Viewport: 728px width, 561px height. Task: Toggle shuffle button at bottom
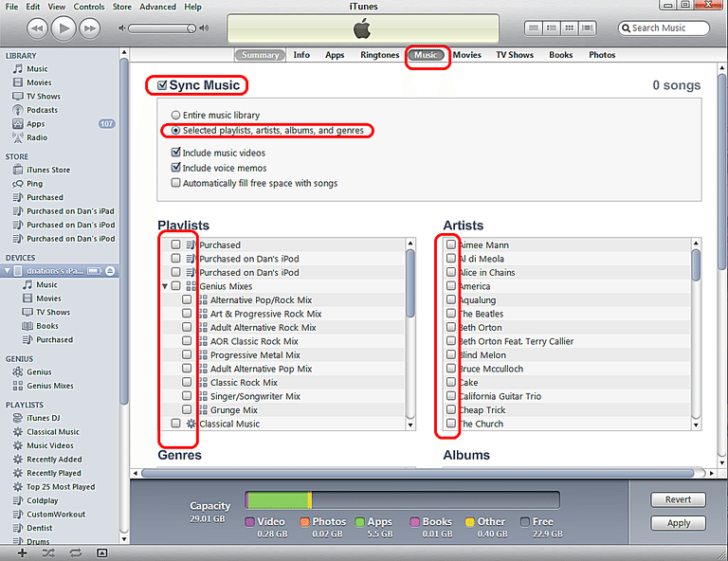(48, 552)
